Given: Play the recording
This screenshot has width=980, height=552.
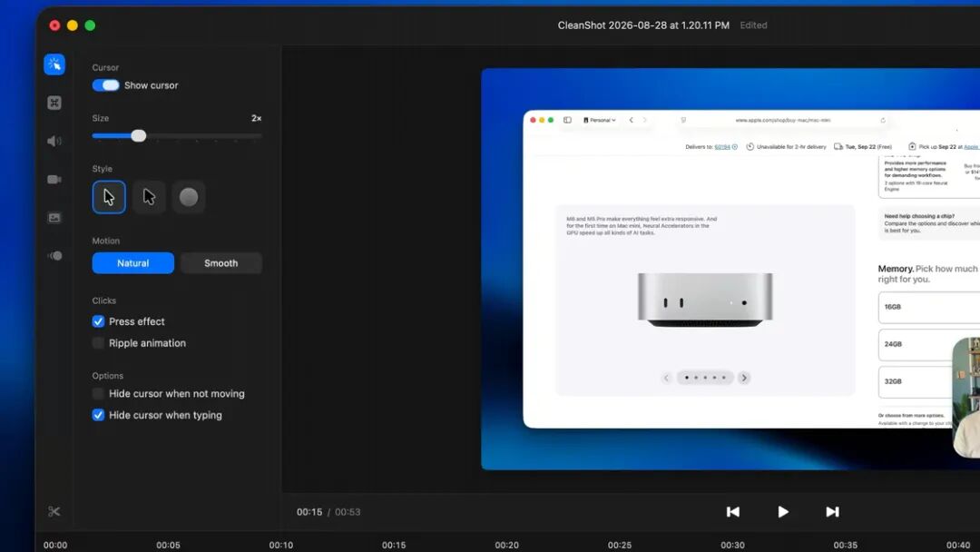Looking at the screenshot, I should (782, 512).
